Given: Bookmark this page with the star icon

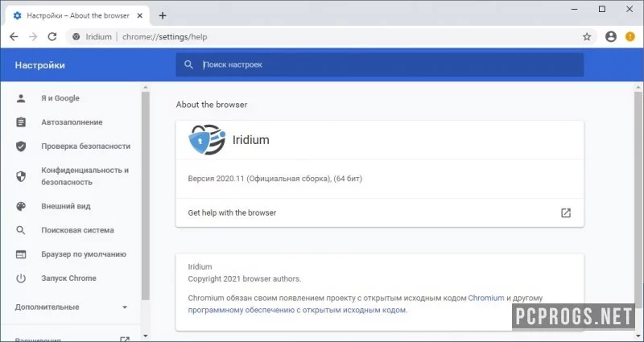Looking at the screenshot, I should 587,37.
